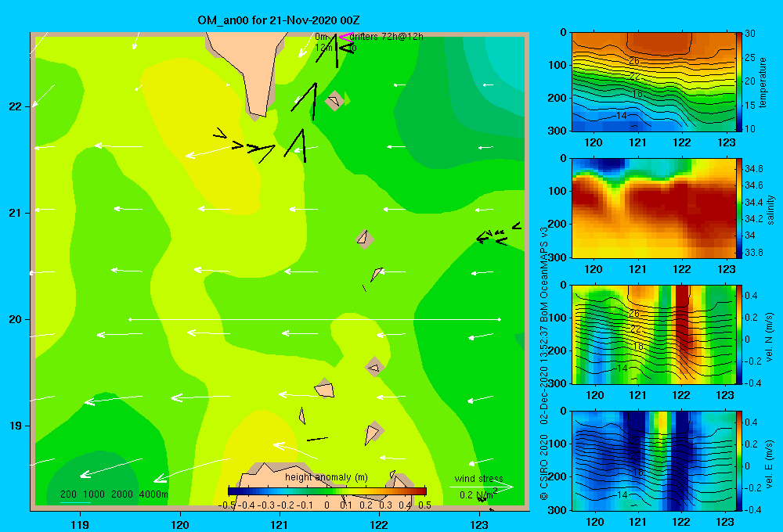Select the right endpoint of the white transect
Screen dimensions: 783x532
(500, 319)
